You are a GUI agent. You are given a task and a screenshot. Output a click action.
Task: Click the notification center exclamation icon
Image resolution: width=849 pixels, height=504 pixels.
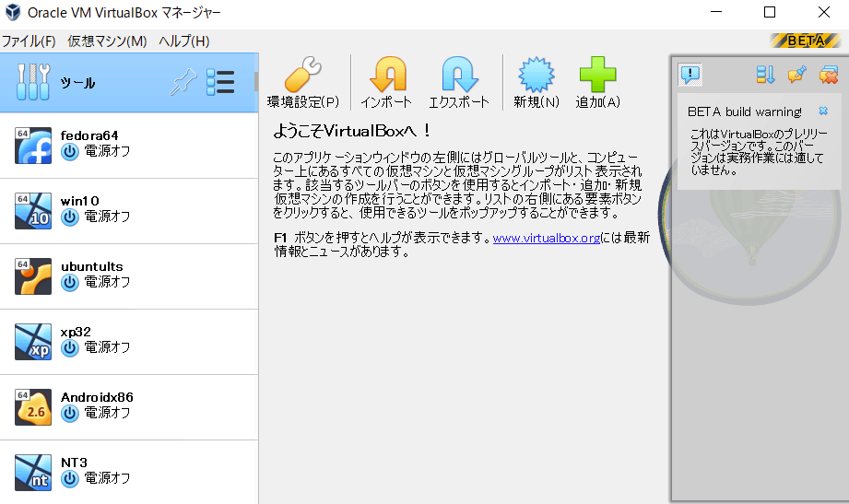pos(690,74)
